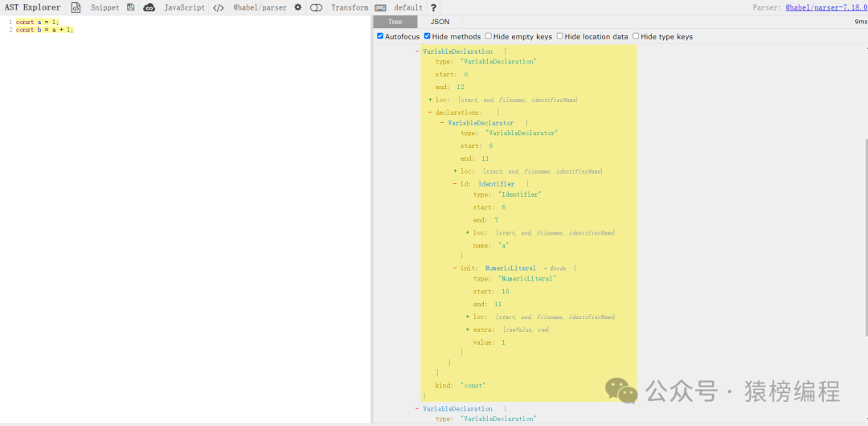Click the value: 1 row
The width and height of the screenshot is (868, 426).
point(489,342)
